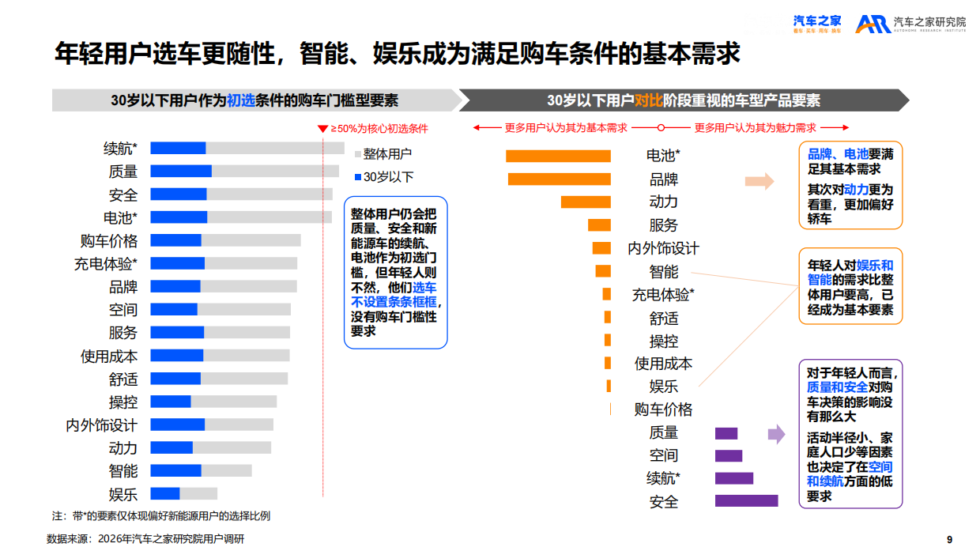The image size is (980, 551).
Task: Expand the 品牌、电池要满足其基本需求 callout
Action: [x=849, y=185]
